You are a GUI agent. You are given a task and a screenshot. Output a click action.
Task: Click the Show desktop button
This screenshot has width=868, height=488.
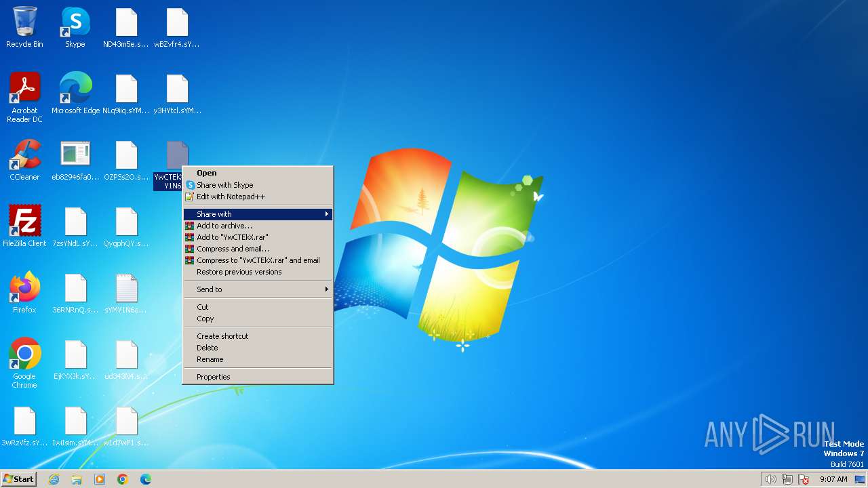(861, 479)
